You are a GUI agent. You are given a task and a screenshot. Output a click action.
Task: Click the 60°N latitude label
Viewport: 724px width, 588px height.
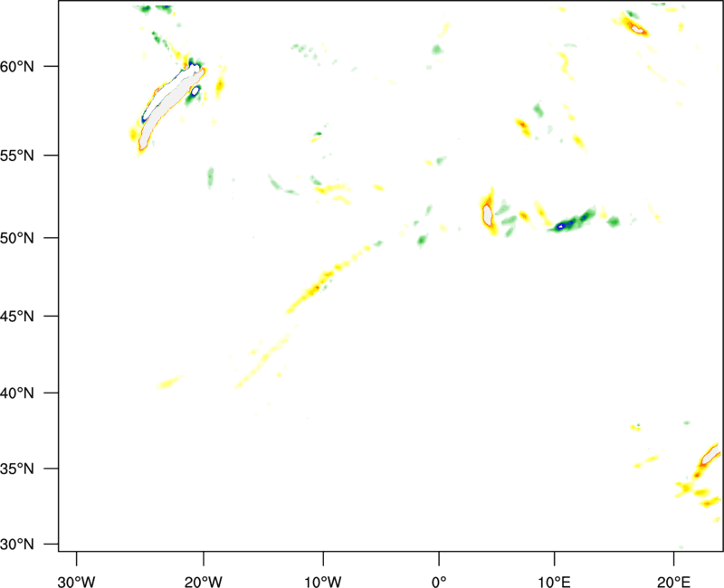[17, 67]
